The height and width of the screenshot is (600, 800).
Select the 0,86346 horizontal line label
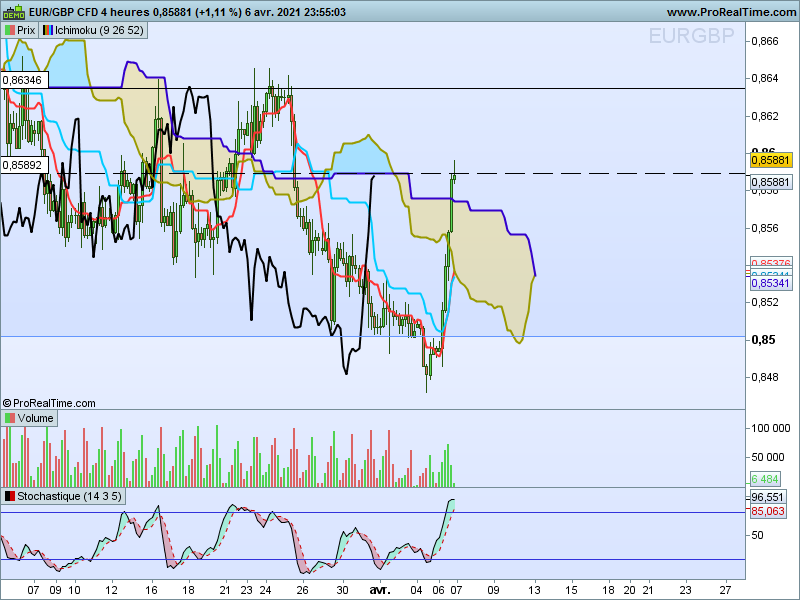pos(22,78)
